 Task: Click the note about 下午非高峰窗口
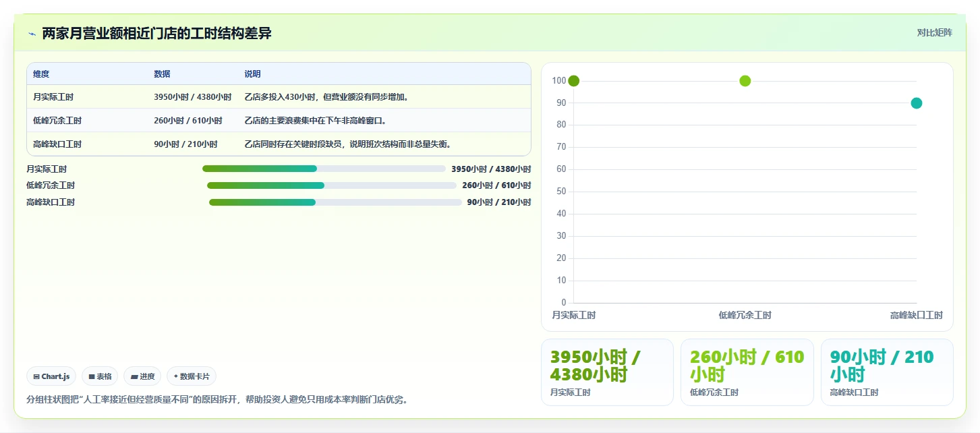click(315, 121)
